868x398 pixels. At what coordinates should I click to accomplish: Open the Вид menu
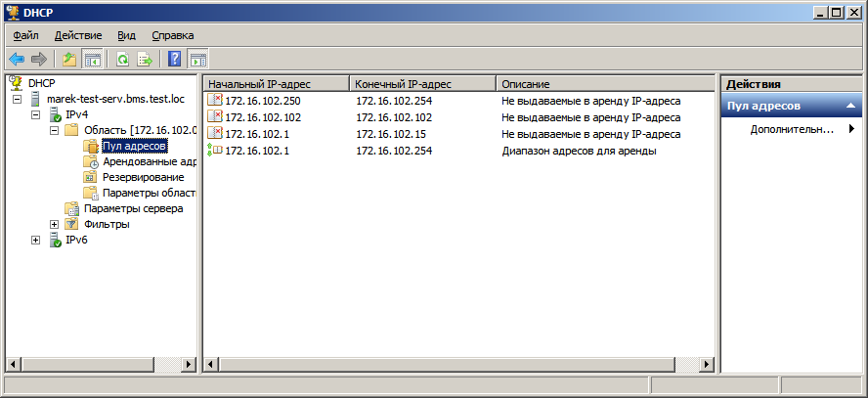pyautogui.click(x=126, y=36)
